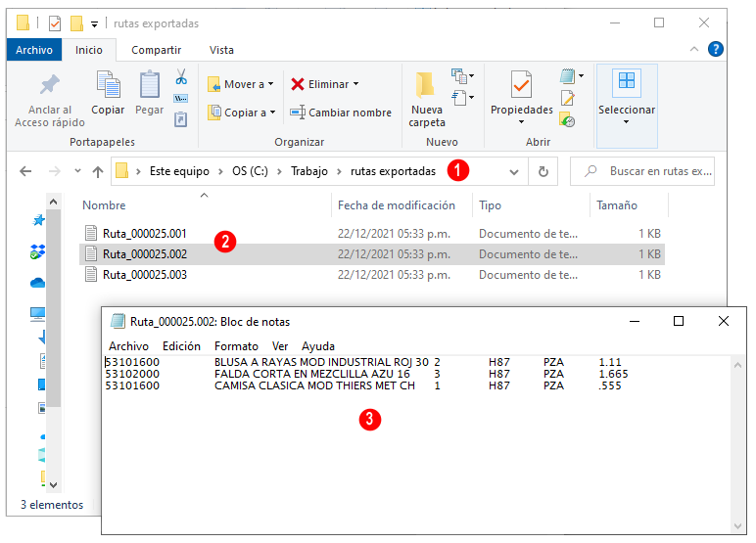Switch to the Vista ribbon tab
756x543 pixels.
pos(221,50)
